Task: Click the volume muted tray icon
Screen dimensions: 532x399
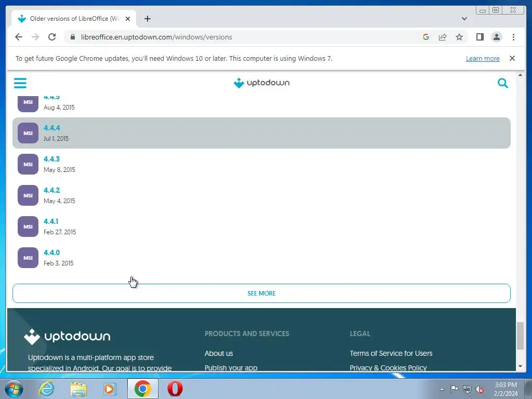Action: coord(480,389)
